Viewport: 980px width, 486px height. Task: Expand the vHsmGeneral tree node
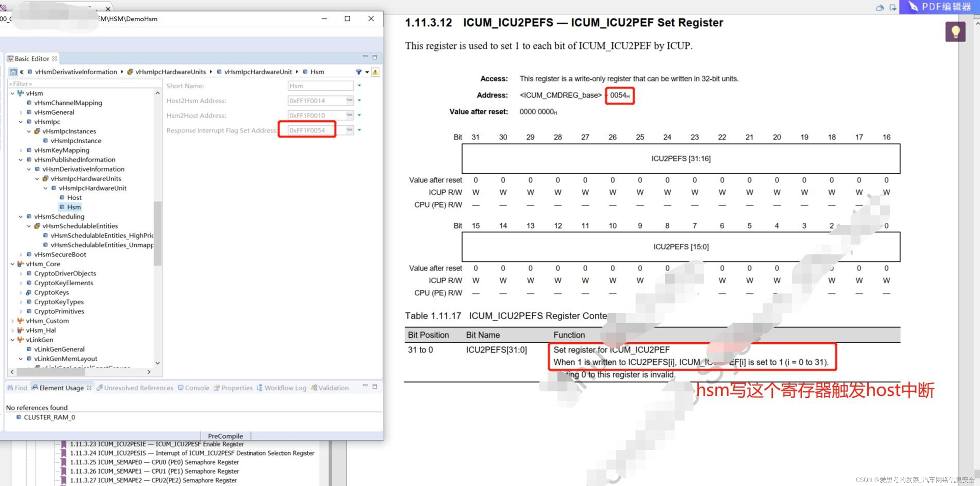click(21, 112)
